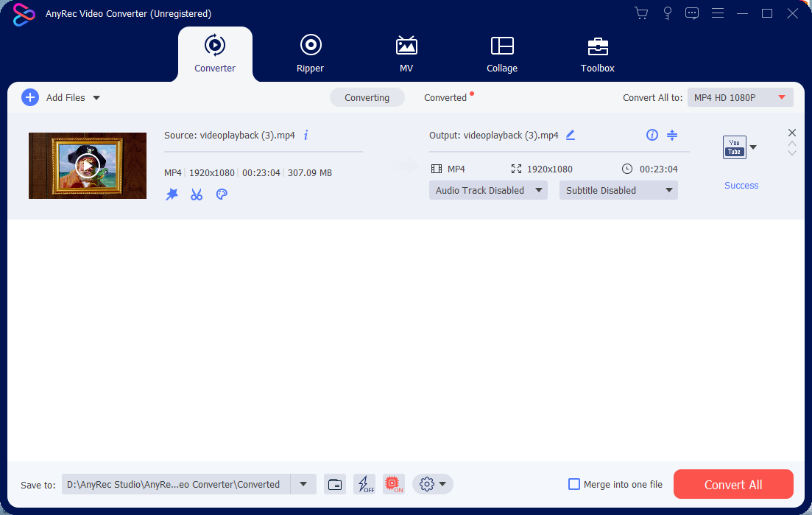This screenshot has width=812, height=515.
Task: Click the output media info icon
Action: click(652, 136)
